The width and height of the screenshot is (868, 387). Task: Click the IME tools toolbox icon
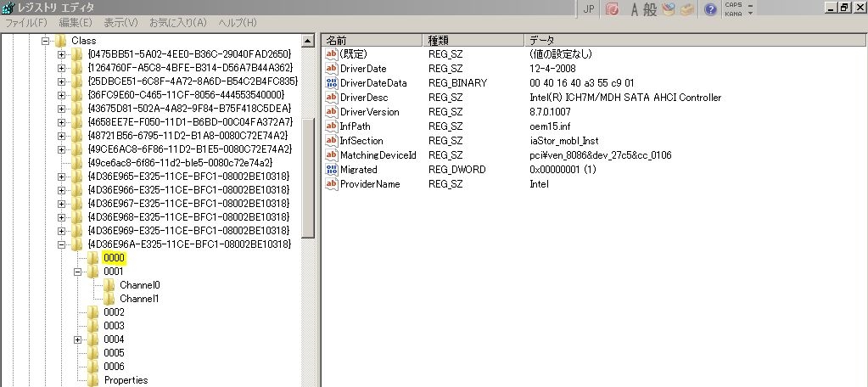(687, 9)
